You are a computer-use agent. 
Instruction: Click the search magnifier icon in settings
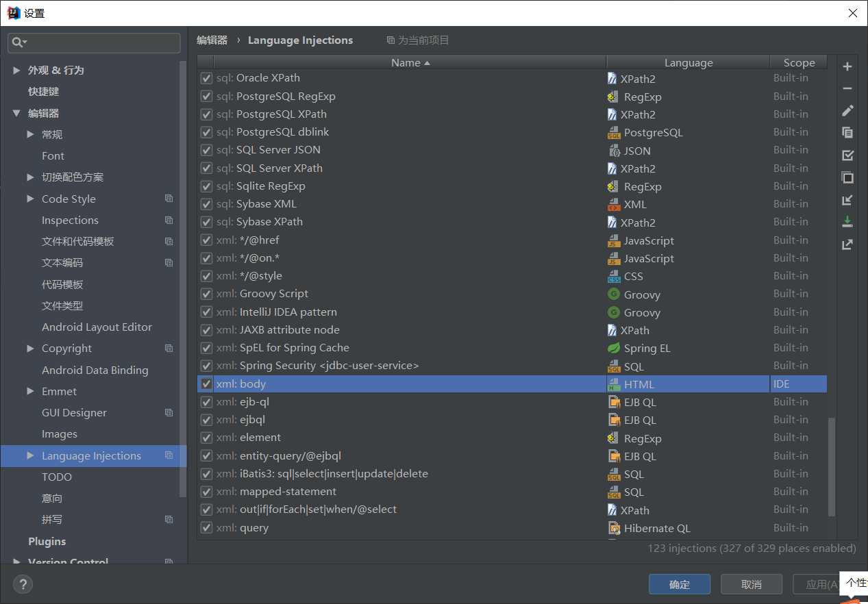click(x=16, y=42)
